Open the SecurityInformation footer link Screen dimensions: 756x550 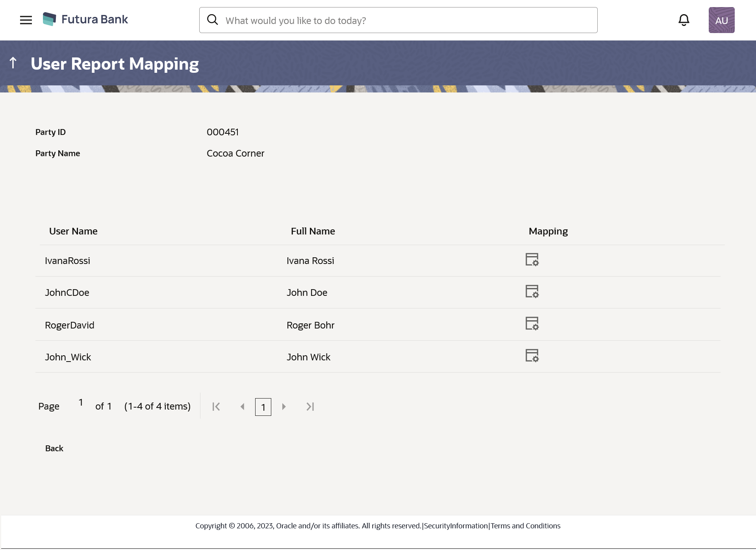456,526
